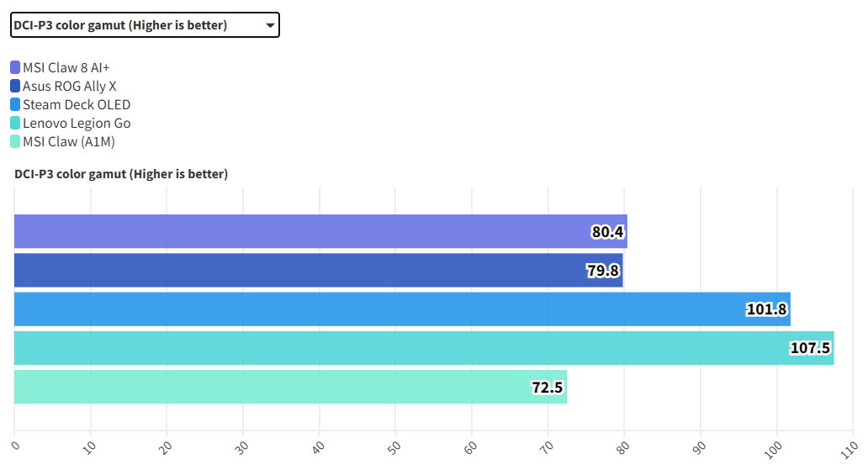Click the 107.5 value label
868x470 pixels.
pos(811,348)
